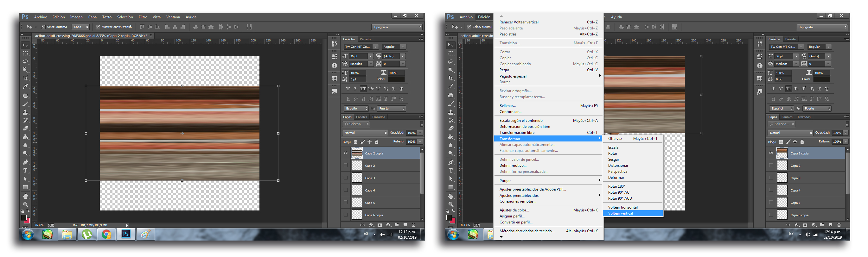Viewport: 868px width, 257px height.
Task: Select the Healing Brush tool in right window
Action: click(451, 96)
